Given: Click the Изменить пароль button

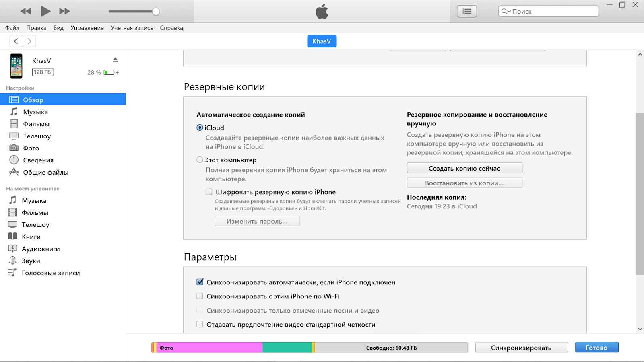Looking at the screenshot, I should coord(257,221).
